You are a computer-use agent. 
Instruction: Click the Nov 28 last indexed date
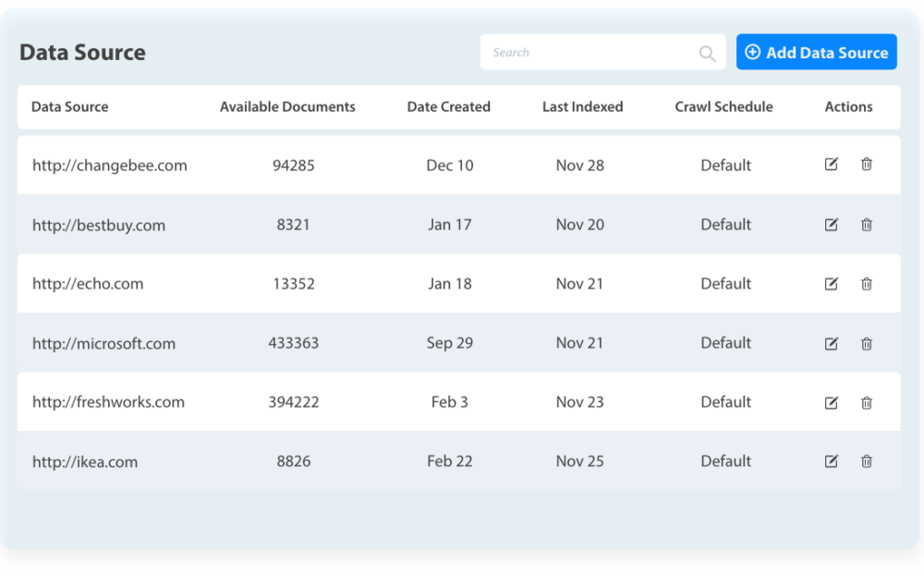[580, 166]
